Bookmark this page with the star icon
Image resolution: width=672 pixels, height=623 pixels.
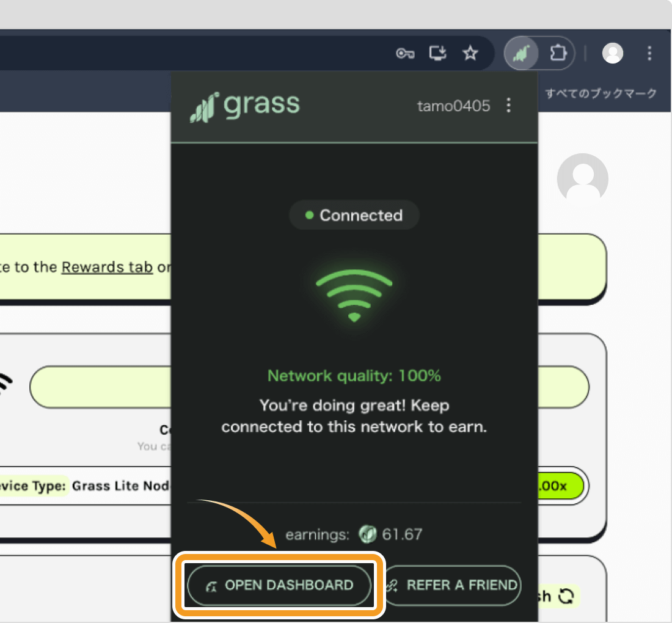click(x=470, y=53)
